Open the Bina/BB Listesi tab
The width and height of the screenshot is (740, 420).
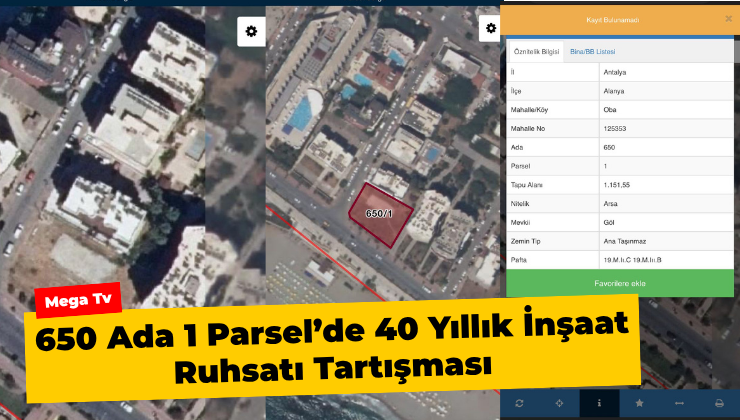[592, 51]
